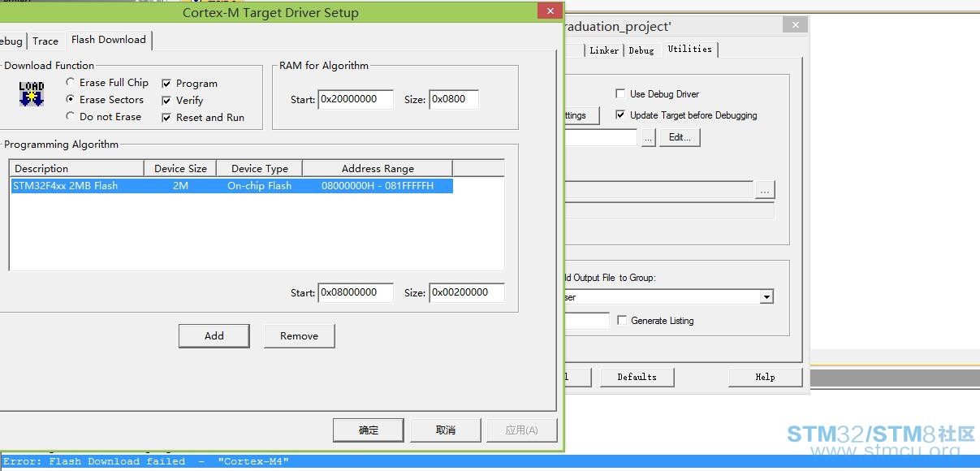
Task: Click the Device Size column header
Action: click(180, 168)
